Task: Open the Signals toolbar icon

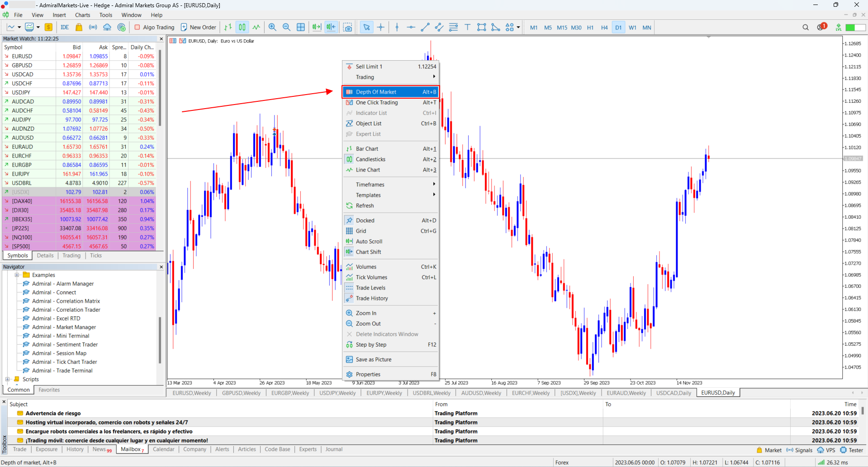Action: 93,27
